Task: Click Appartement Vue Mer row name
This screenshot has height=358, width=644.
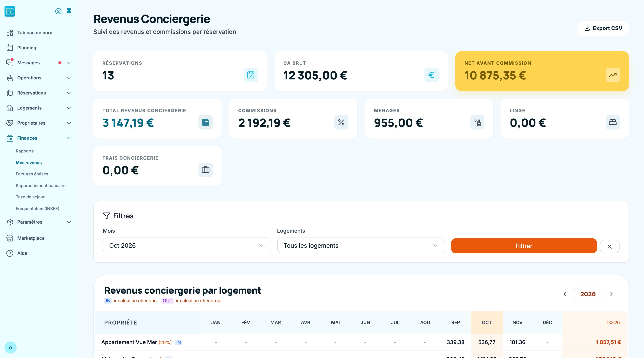Action: 129,342
